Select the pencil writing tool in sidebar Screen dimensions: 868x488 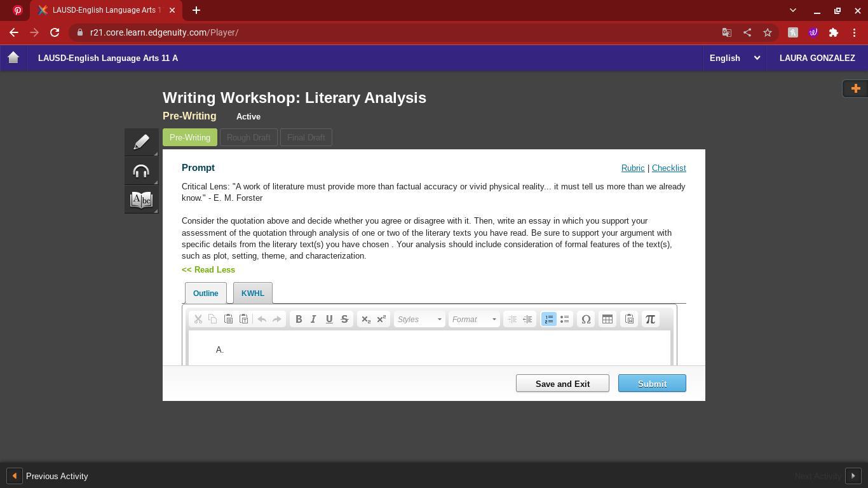[141, 142]
